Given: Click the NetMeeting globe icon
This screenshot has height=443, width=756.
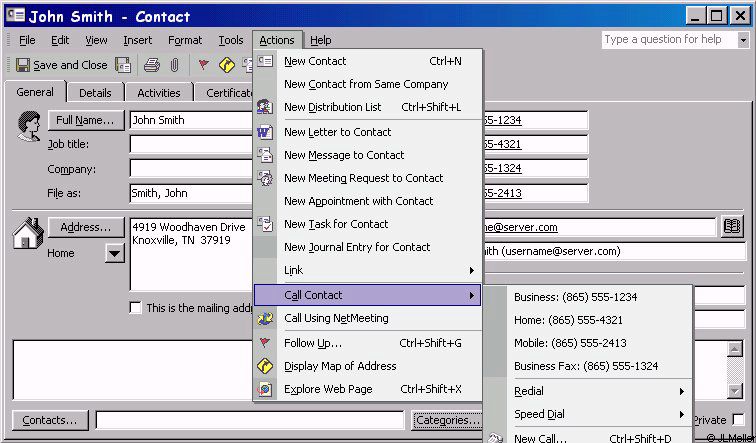Looking at the screenshot, I should 265,318.
